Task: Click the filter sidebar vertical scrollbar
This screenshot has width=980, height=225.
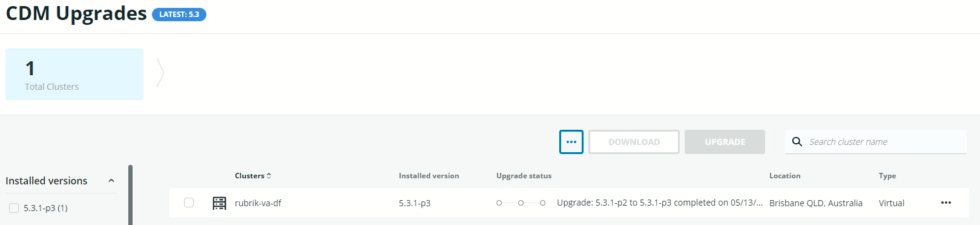Action: (130, 195)
